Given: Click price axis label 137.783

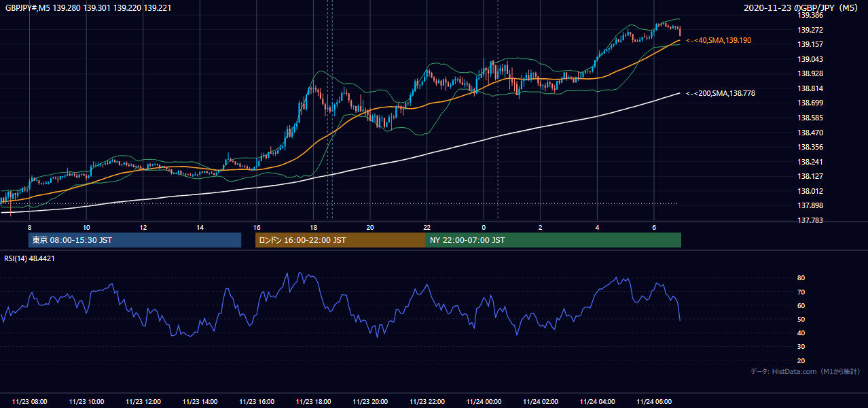Looking at the screenshot, I should [810, 220].
